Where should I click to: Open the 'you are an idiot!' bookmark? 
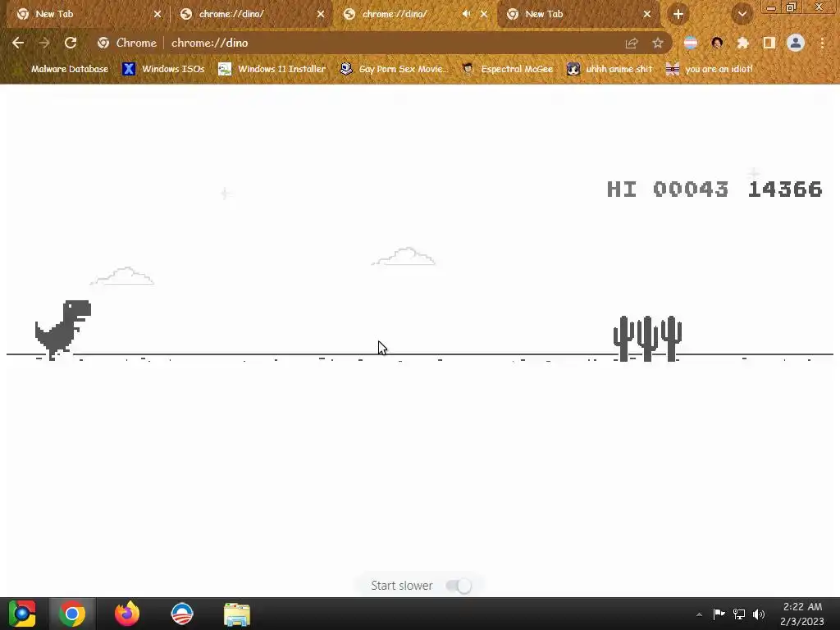tap(710, 69)
